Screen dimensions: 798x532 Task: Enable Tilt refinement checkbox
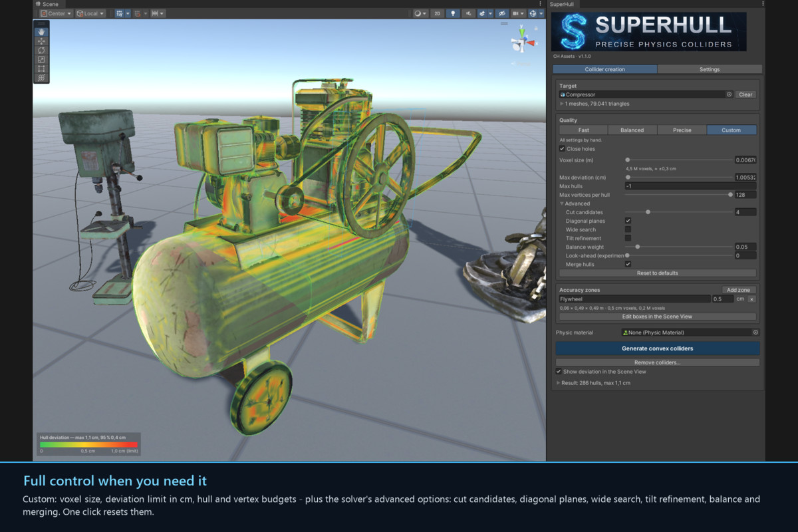click(628, 238)
